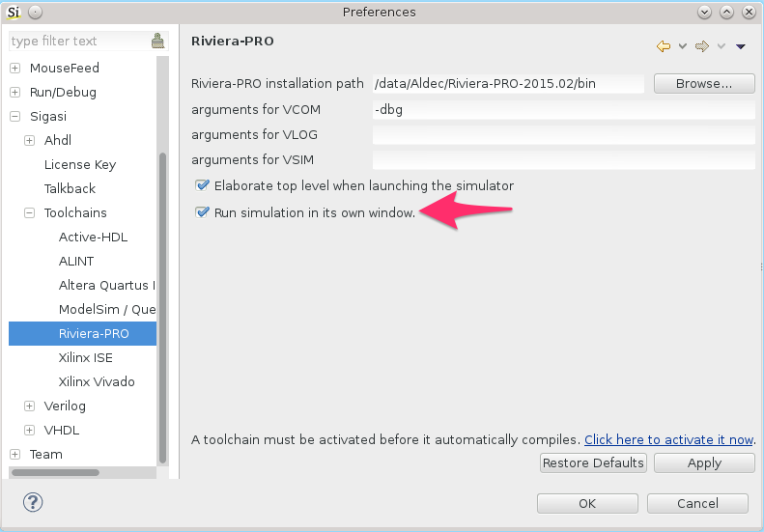764x532 pixels.
Task: Collapse the Toolchains tree node
Action: [x=30, y=213]
